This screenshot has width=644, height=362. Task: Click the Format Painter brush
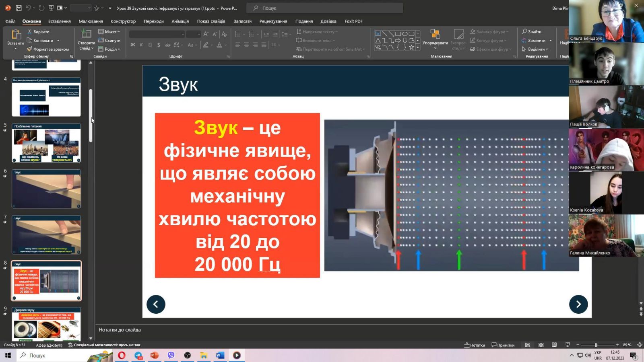29,49
